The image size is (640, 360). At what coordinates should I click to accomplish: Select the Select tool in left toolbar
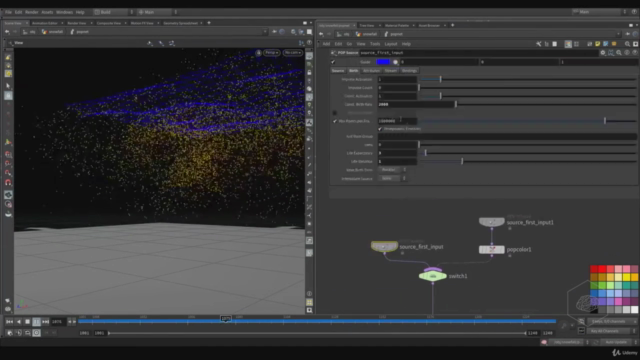click(8, 86)
